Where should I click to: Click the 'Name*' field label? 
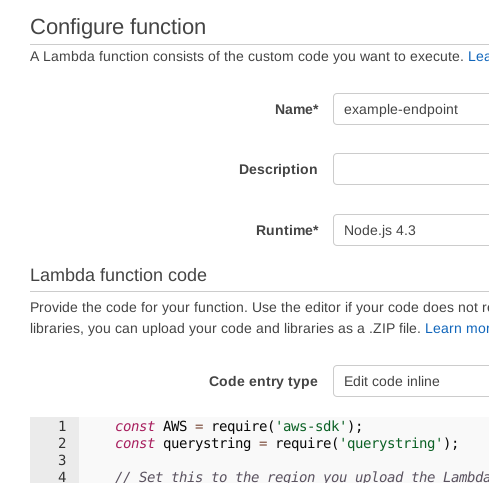tap(297, 109)
